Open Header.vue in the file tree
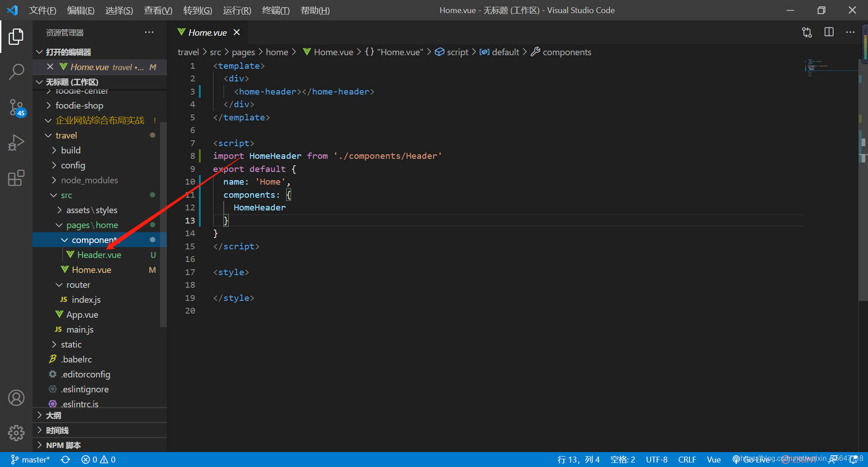 (99, 255)
